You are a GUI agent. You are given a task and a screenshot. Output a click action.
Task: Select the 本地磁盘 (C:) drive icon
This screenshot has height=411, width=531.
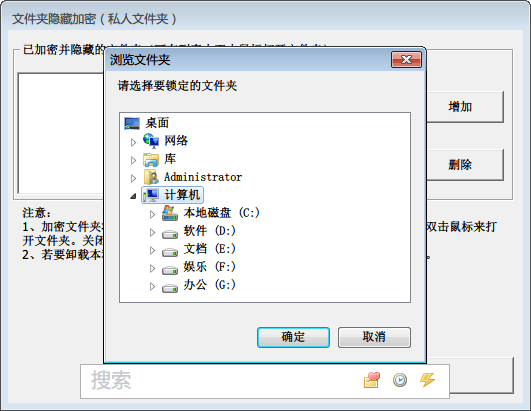point(170,213)
